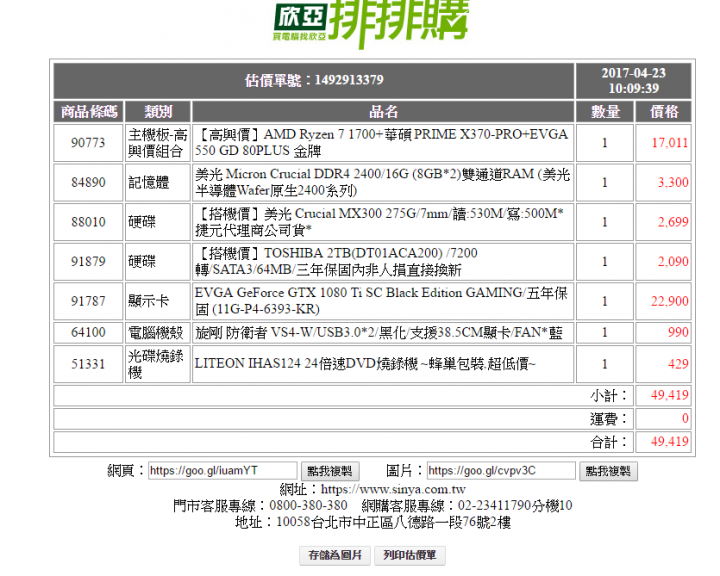Screen dimensions: 720x576
Task: Click the 商品條碼 column header
Action: pos(89,112)
